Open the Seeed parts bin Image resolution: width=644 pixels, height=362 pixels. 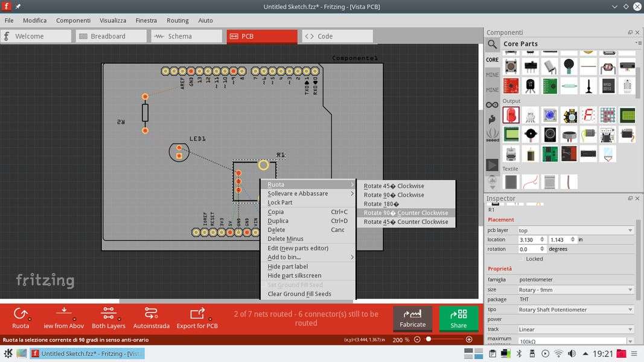coord(493,134)
